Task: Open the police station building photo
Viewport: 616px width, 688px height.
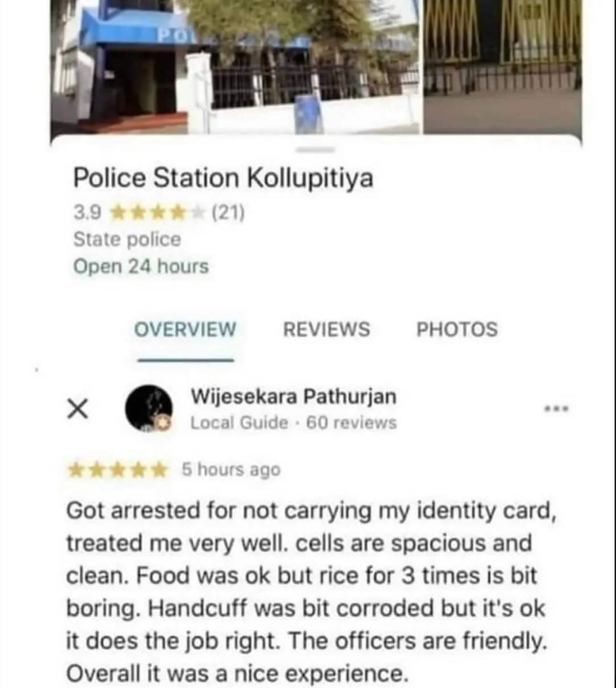Action: click(236, 67)
